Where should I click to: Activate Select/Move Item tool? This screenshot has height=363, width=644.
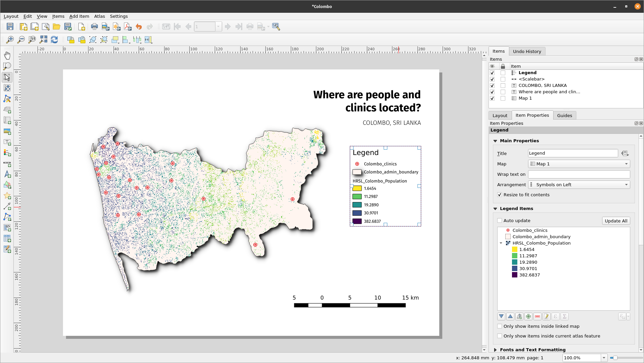(x=7, y=77)
